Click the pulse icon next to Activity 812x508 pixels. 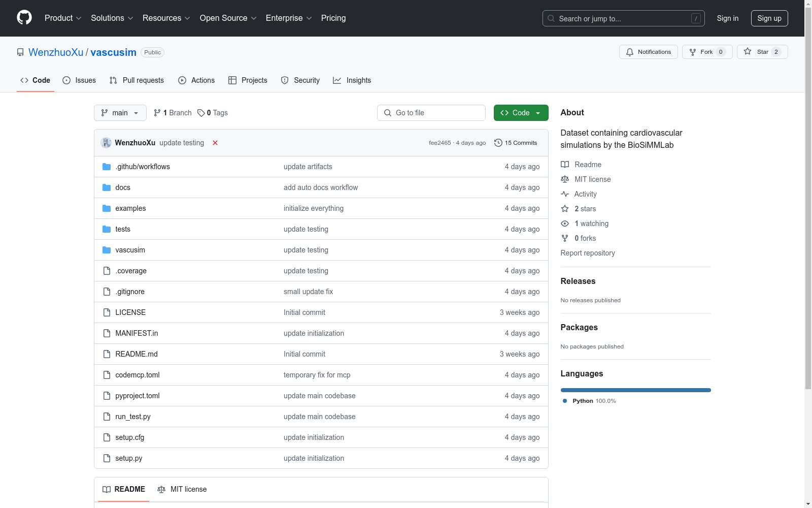point(565,194)
